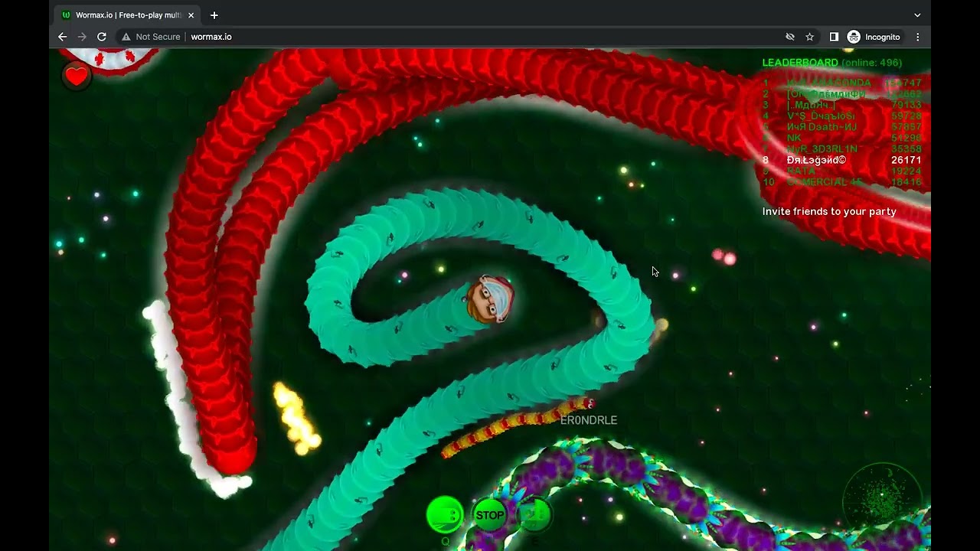Click the score 26171 on the leaderboard
The width and height of the screenshot is (980, 551).
click(906, 160)
